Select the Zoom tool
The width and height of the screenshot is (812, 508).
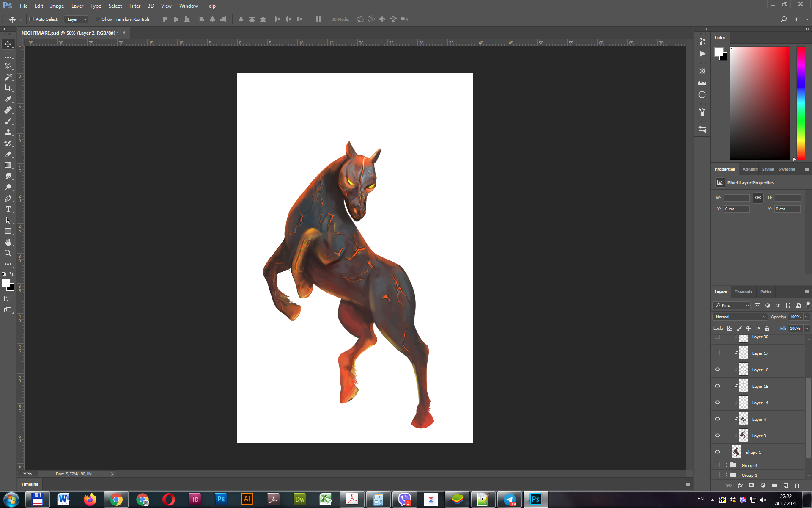(x=8, y=253)
